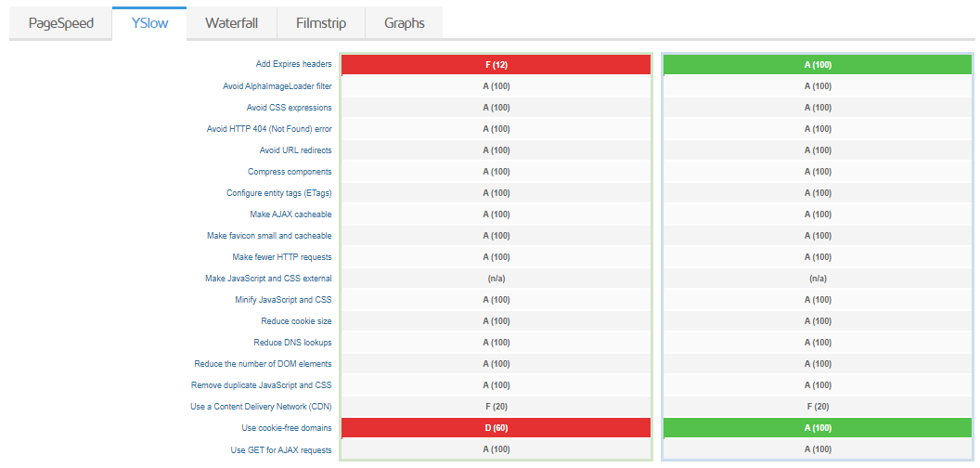Click the Avoid CSS expressions link
980x468 pixels.
[289, 108]
